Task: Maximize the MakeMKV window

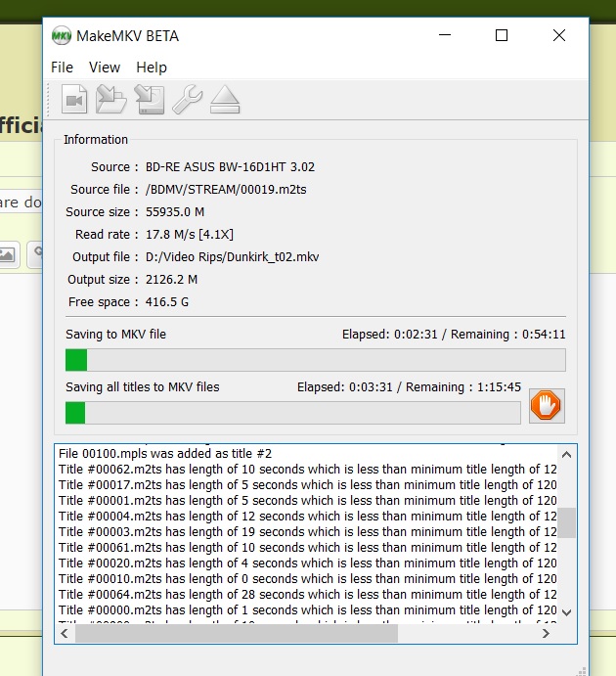Action: pos(502,35)
